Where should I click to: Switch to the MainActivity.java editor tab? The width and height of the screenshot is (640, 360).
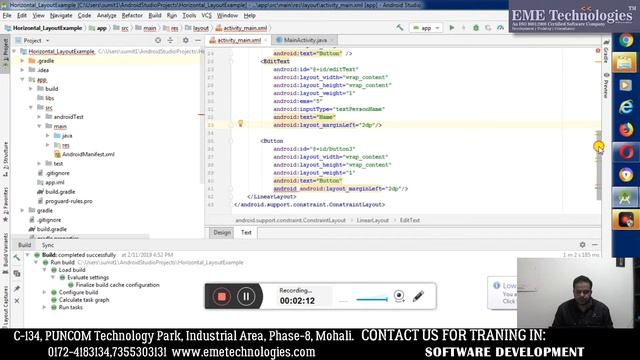coord(304,40)
